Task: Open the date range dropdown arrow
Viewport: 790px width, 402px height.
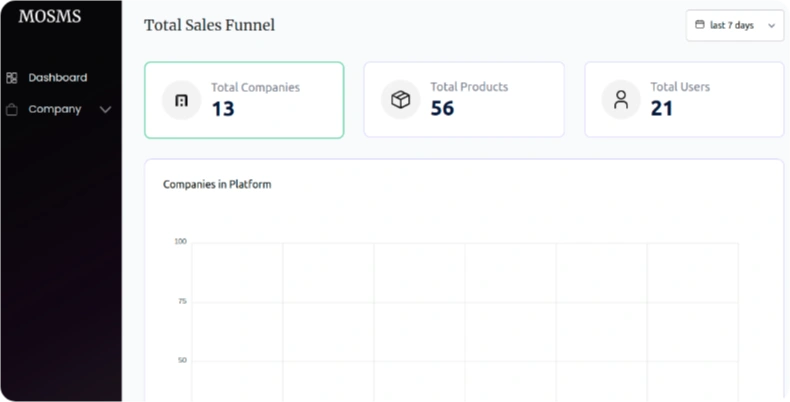Action: pyautogui.click(x=771, y=26)
